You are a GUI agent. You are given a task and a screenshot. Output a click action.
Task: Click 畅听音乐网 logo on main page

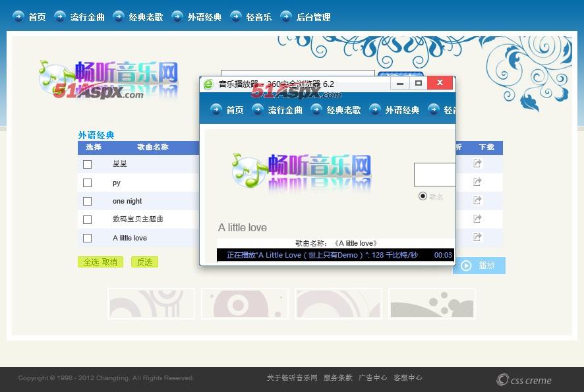[109, 80]
